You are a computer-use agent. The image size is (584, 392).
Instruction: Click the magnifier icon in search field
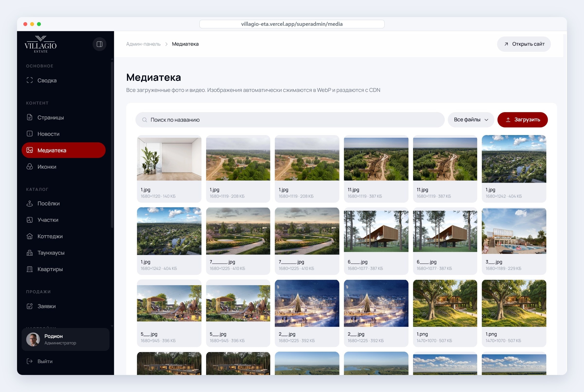pos(145,120)
